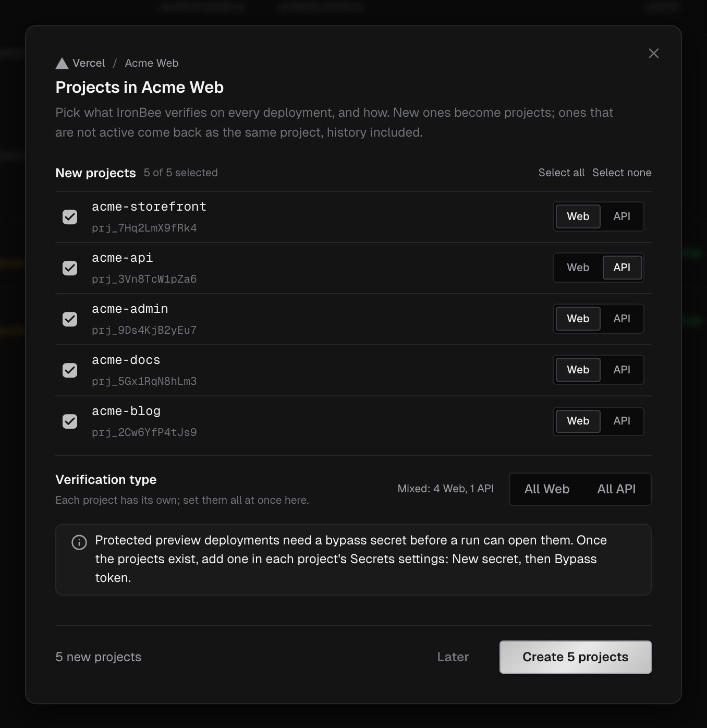Switch acme-blog verification to API
The image size is (707, 728).
tap(621, 421)
